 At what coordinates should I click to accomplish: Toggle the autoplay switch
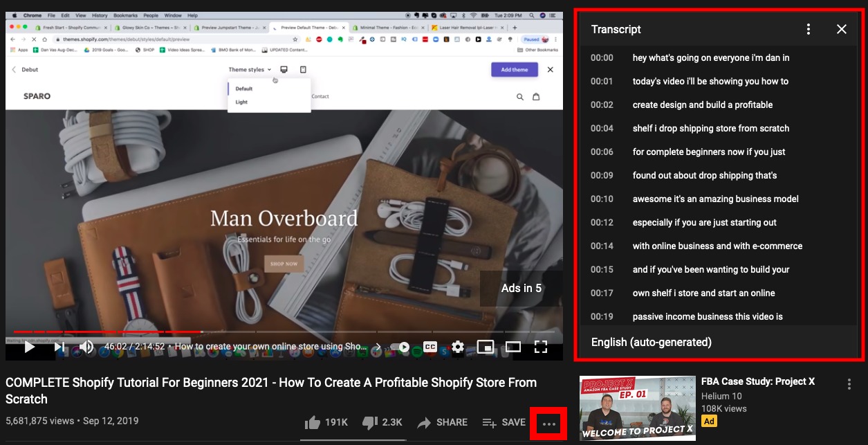pyautogui.click(x=400, y=347)
